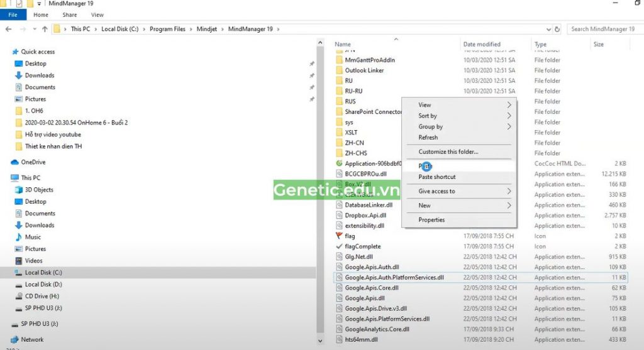Select Glg.Net.dll file

coord(358,257)
